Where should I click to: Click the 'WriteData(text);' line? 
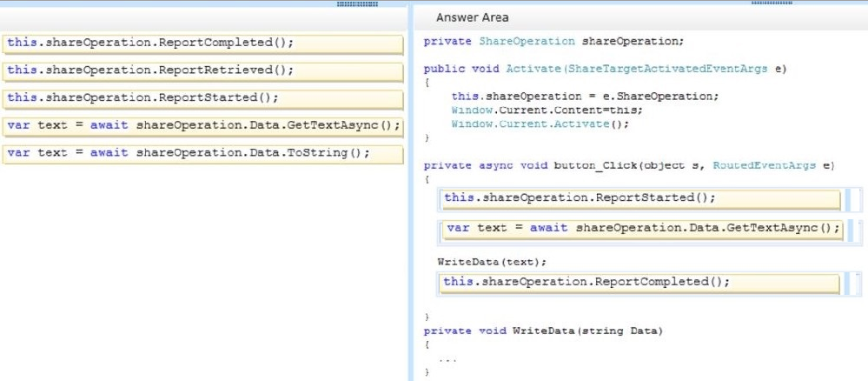click(492, 262)
